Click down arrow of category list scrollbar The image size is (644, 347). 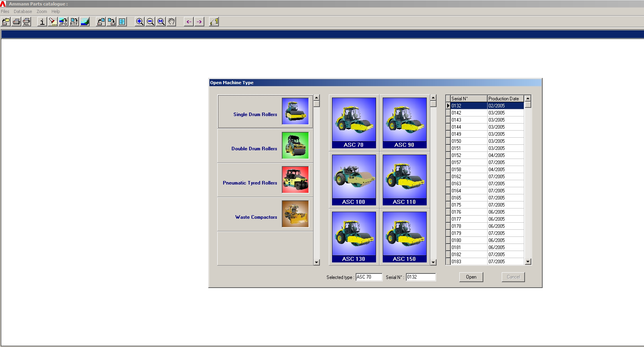pos(317,262)
